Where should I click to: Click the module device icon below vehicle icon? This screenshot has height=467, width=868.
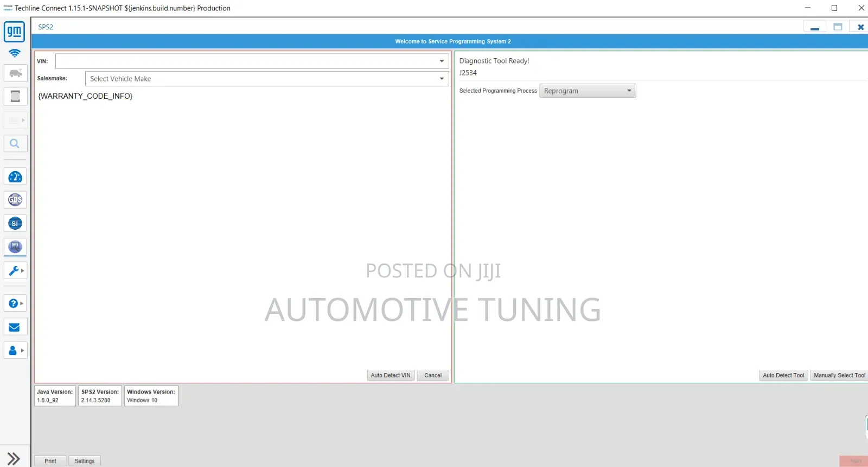coord(15,96)
